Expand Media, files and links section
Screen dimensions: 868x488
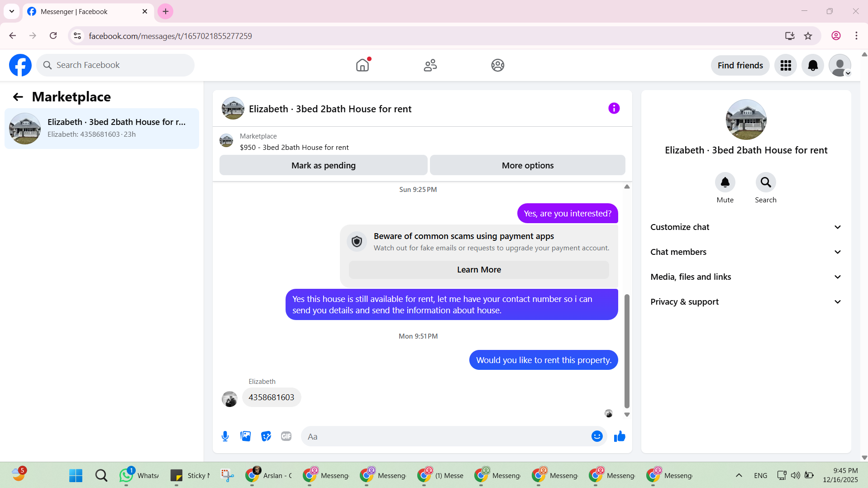click(x=746, y=277)
